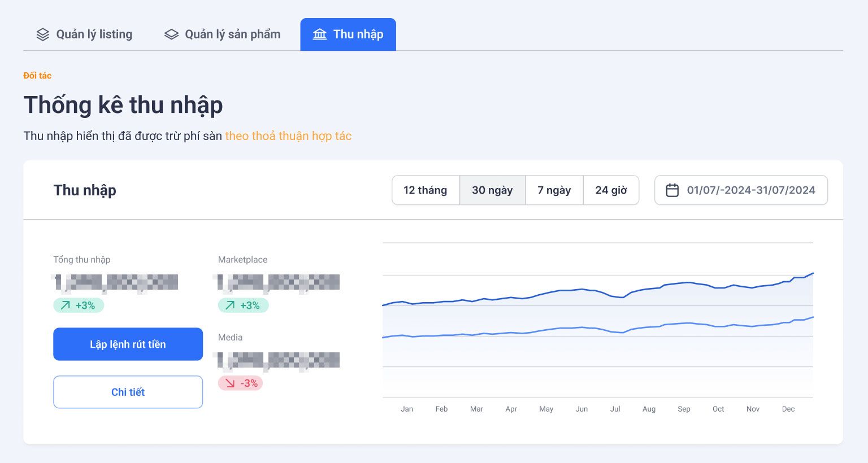Click the -3% badge under Media
The width and height of the screenshot is (868, 463).
240,383
